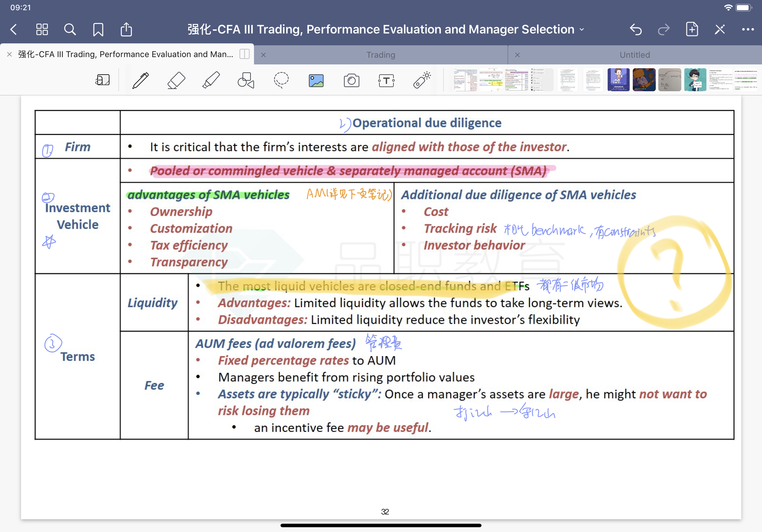Select the Lasso selection tool
Viewport: 762px width, 532px height.
pyautogui.click(x=281, y=80)
